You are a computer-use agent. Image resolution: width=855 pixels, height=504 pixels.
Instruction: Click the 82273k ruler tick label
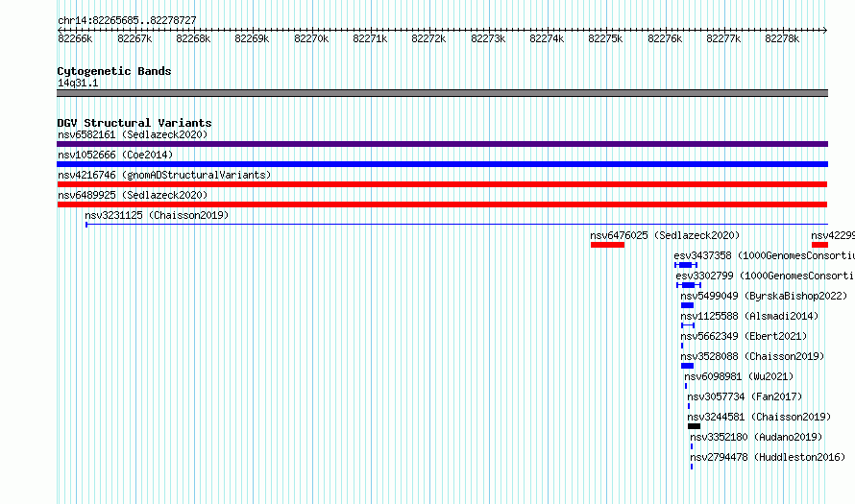click(488, 38)
